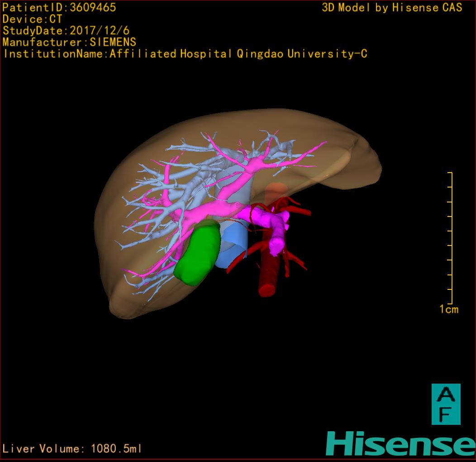Click the Device:CT label
This screenshot has width=476, height=462.
(32, 19)
